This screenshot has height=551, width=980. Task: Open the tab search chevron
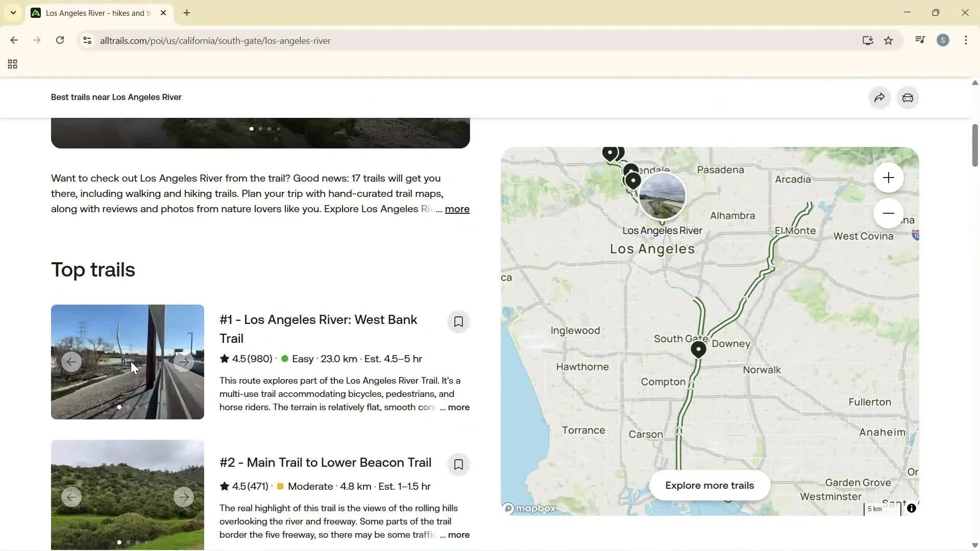(x=13, y=12)
